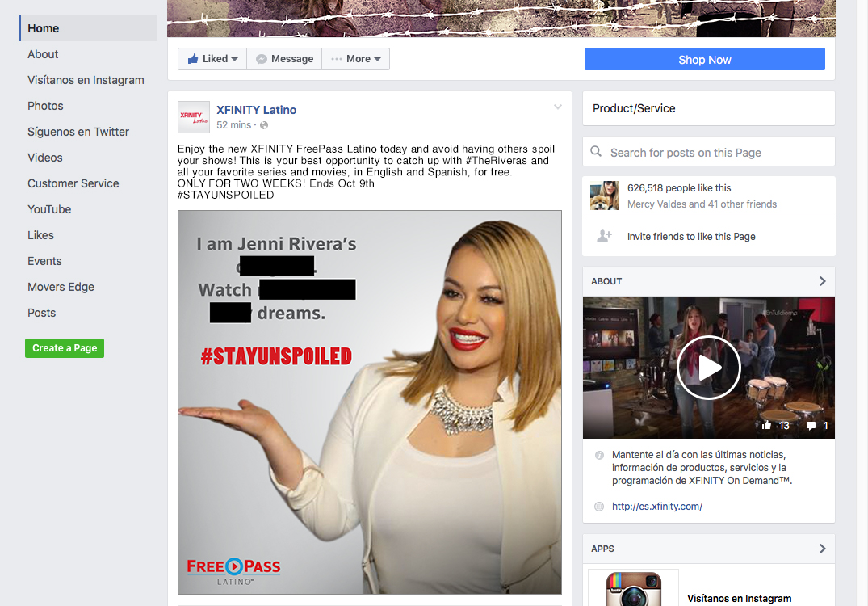
Task: Click the 52 mins post timestamp
Action: [233, 125]
